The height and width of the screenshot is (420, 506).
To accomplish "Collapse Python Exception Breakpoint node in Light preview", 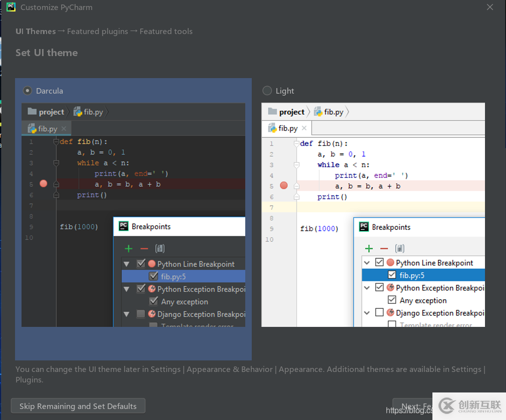I will coord(367,288).
